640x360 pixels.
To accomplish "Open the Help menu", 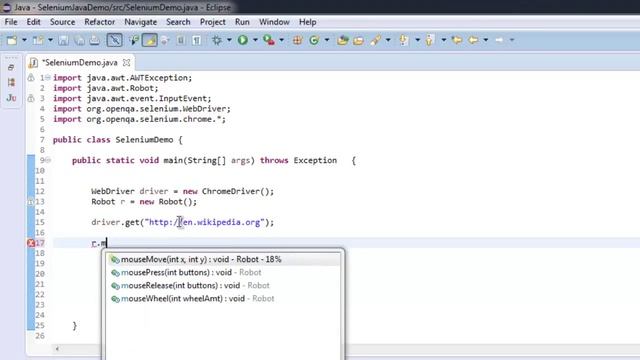I will [x=308, y=22].
